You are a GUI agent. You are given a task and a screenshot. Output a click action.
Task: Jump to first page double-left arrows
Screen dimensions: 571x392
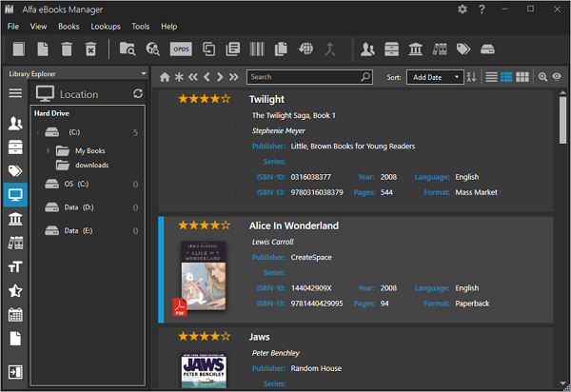point(192,77)
